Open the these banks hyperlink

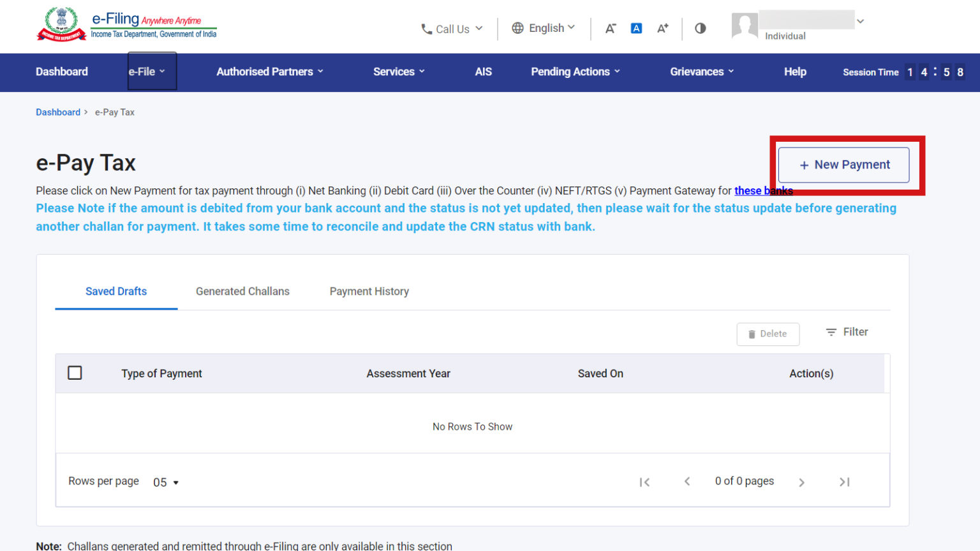[763, 190]
